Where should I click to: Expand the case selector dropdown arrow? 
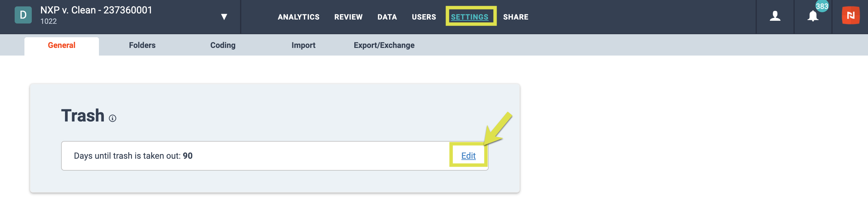[224, 17]
